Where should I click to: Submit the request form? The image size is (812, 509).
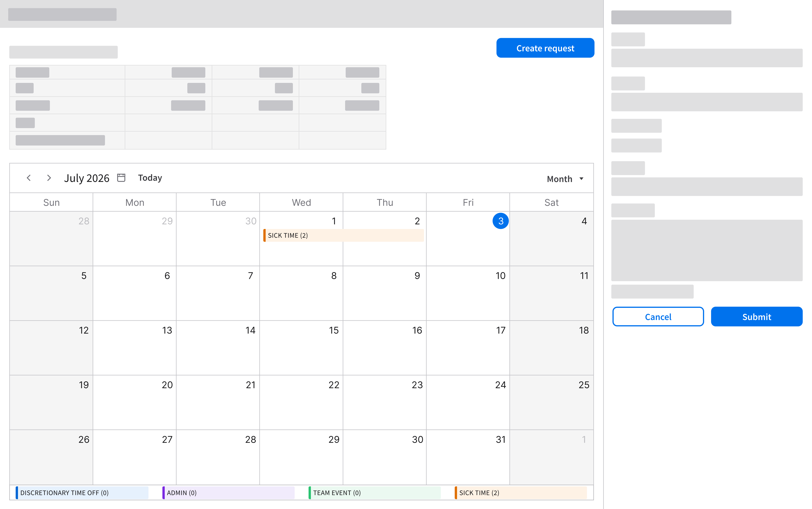[x=757, y=317]
